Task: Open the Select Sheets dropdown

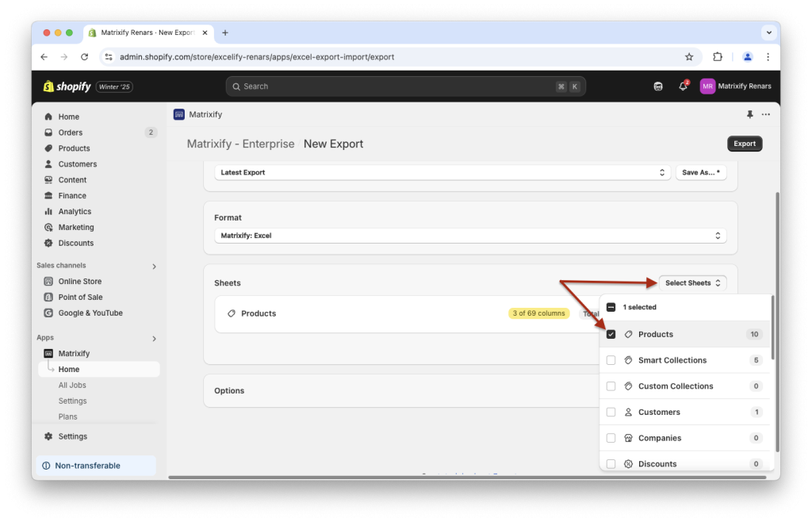Action: tap(691, 282)
